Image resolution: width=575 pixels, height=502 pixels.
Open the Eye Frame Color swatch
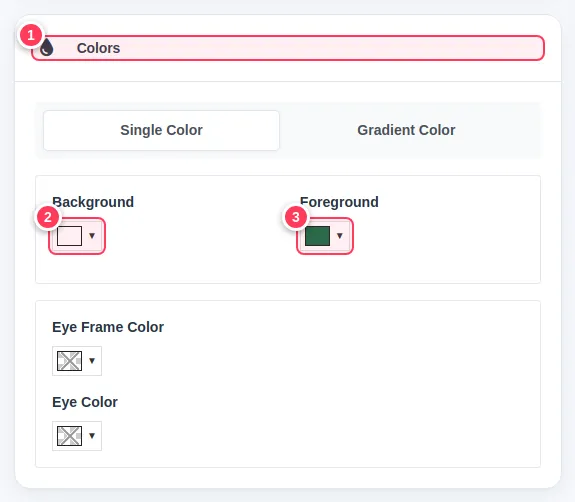[70, 361]
